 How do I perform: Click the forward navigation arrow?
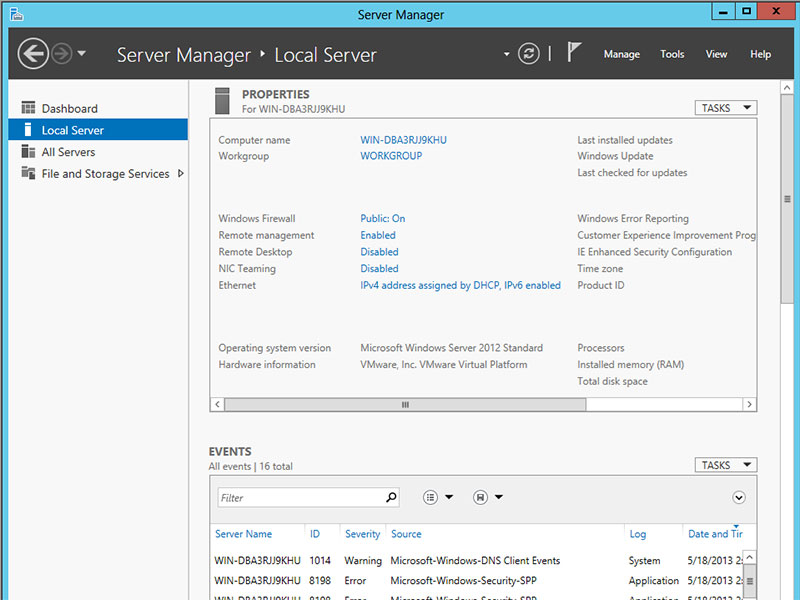coord(62,54)
